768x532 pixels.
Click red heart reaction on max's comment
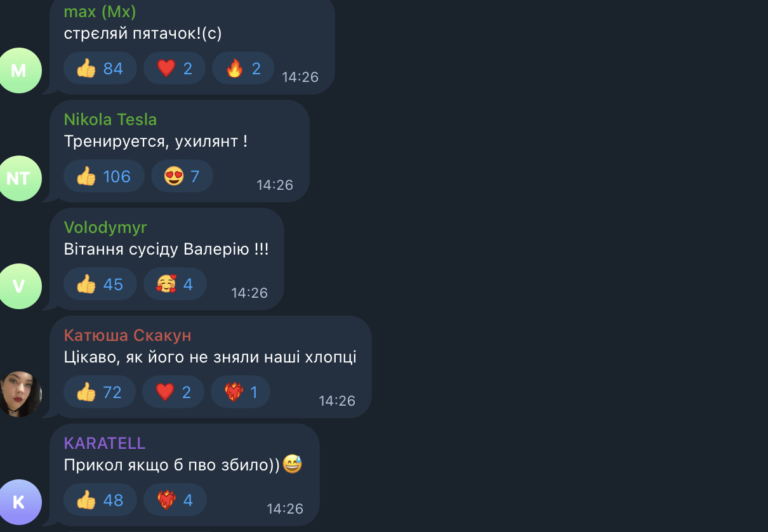(x=175, y=68)
